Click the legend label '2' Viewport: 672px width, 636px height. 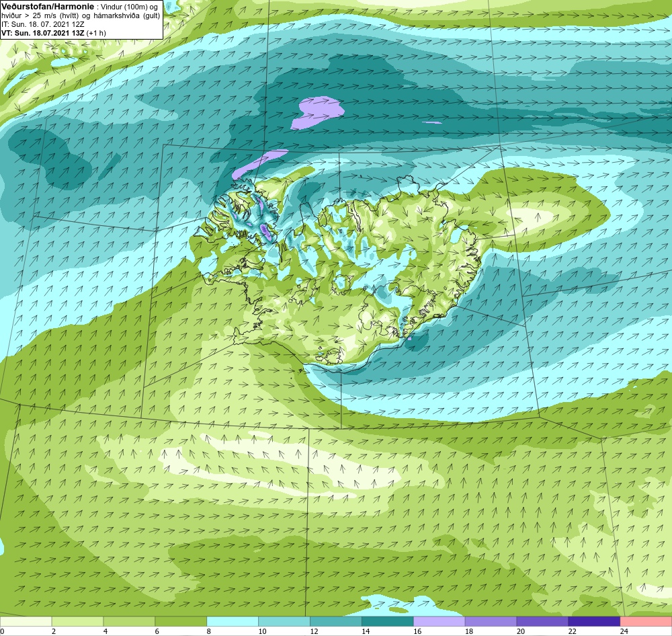(54, 631)
